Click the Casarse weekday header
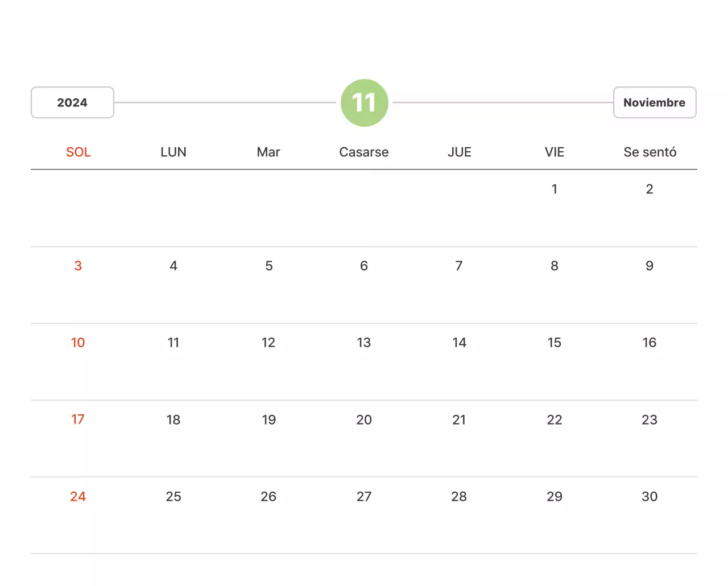The height and width of the screenshot is (586, 728). (364, 152)
